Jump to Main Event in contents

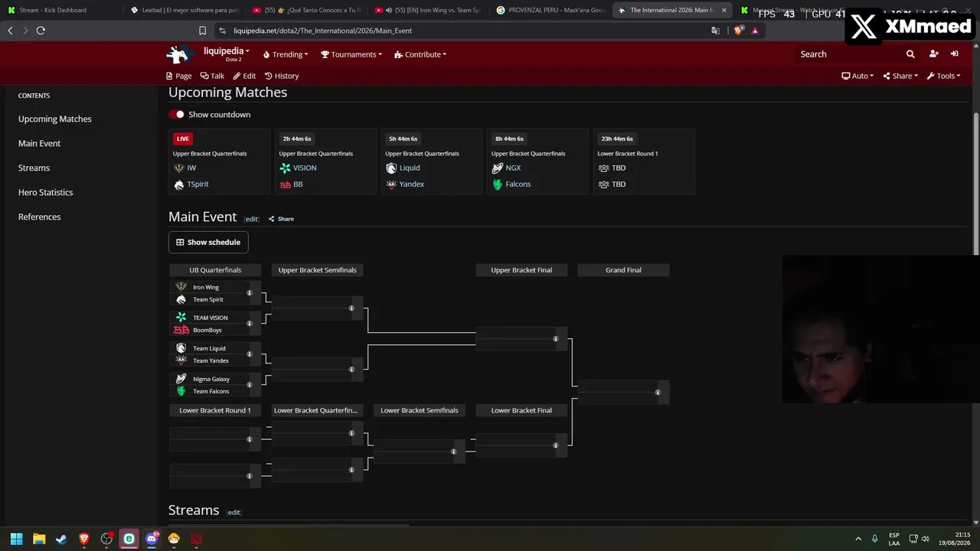pyautogui.click(x=39, y=143)
